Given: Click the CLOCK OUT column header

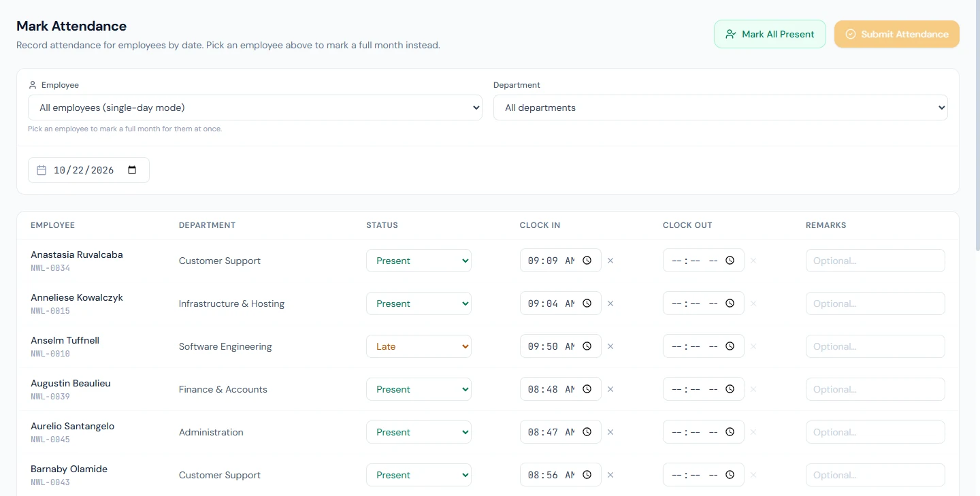Looking at the screenshot, I should (x=687, y=225).
